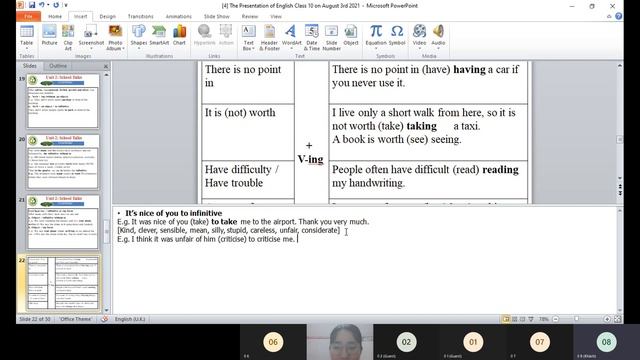Switch to the Slide Show ribbon tab
The height and width of the screenshot is (360, 640).
(216, 16)
